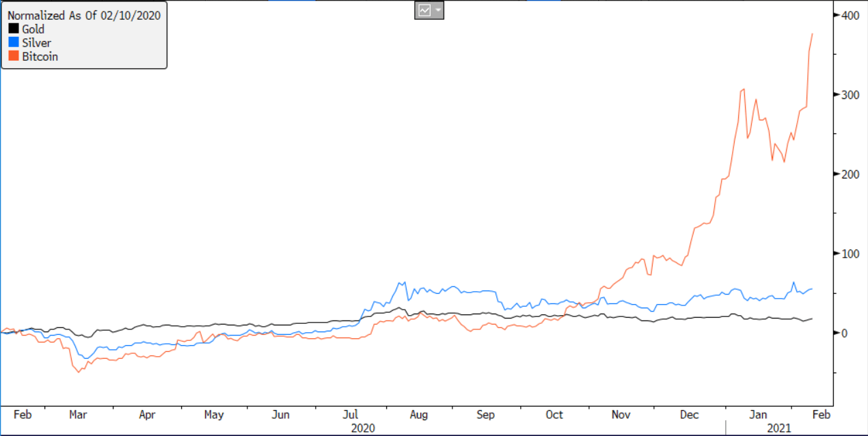Viewport: 868px width, 436px height.
Task: Click the Aug x-axis label
Action: tap(419, 415)
